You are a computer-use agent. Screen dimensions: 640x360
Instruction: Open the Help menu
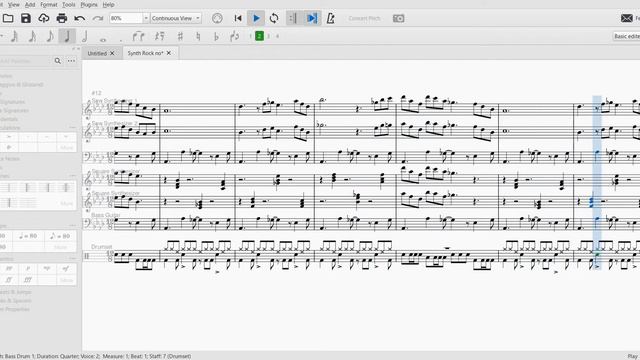click(x=108, y=4)
